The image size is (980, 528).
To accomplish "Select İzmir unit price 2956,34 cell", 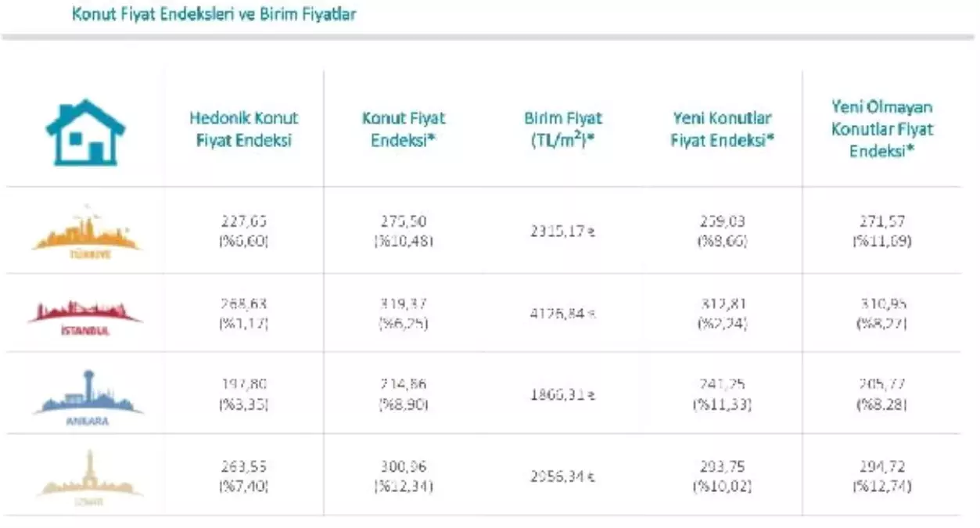I will click(x=562, y=476).
